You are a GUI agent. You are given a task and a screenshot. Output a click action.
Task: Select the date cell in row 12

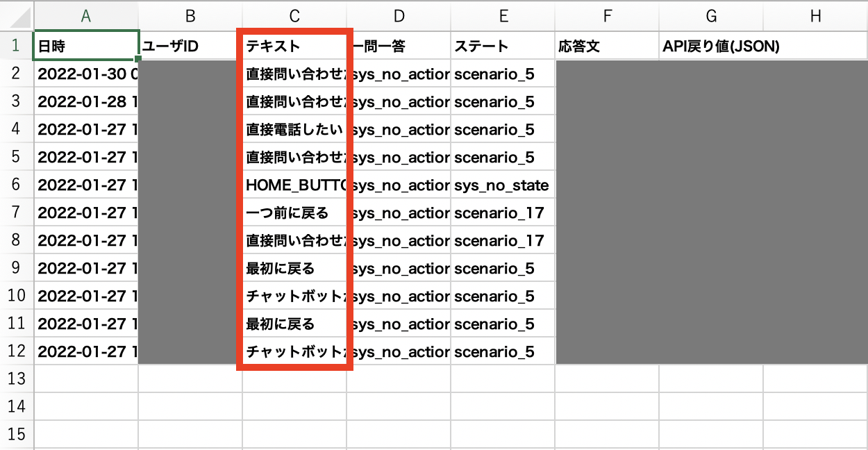point(86,351)
